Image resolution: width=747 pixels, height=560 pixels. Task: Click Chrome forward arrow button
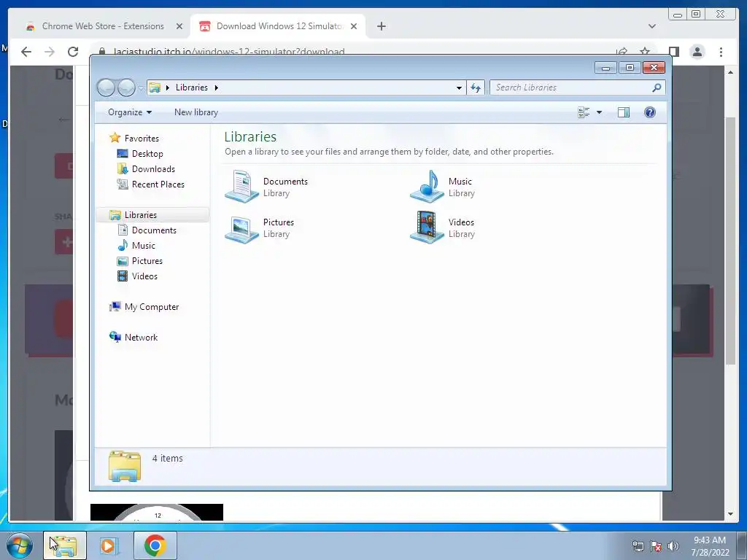50,52
